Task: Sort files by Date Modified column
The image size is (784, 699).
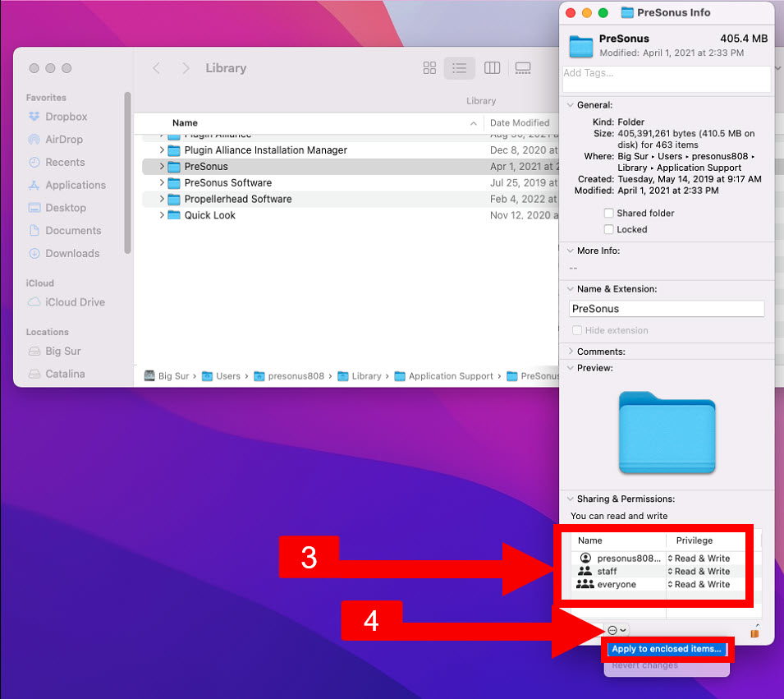Action: 520,123
